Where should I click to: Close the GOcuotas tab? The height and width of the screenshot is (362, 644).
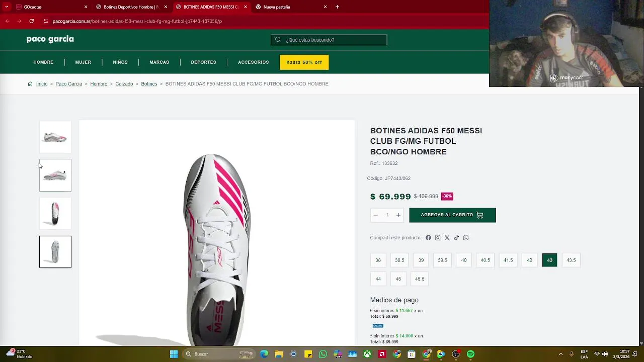click(x=86, y=7)
